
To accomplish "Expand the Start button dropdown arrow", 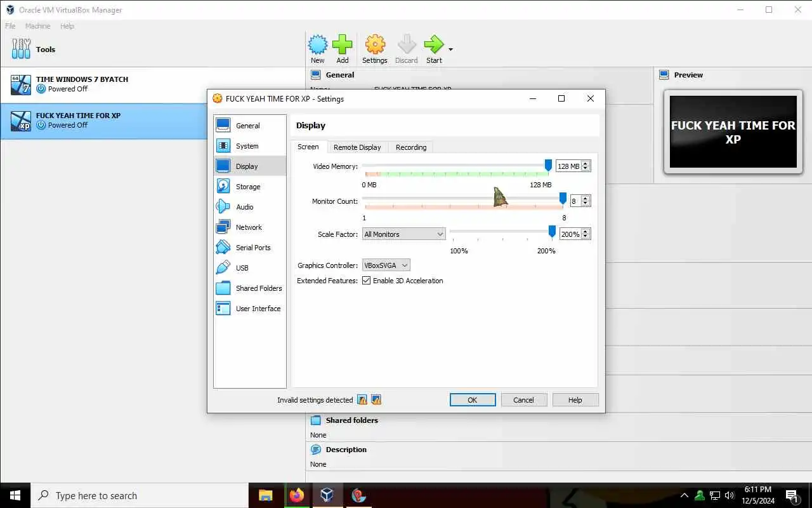I will click(x=451, y=49).
